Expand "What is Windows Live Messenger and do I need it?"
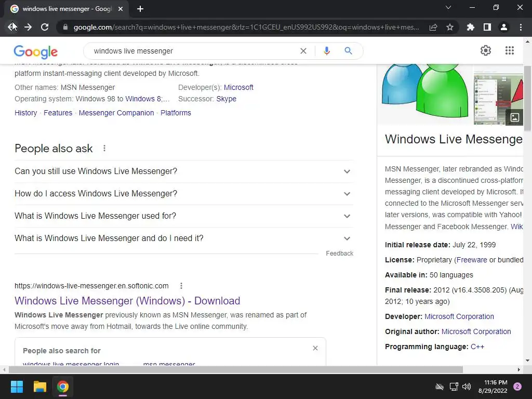The height and width of the screenshot is (399, 532). pos(184,238)
